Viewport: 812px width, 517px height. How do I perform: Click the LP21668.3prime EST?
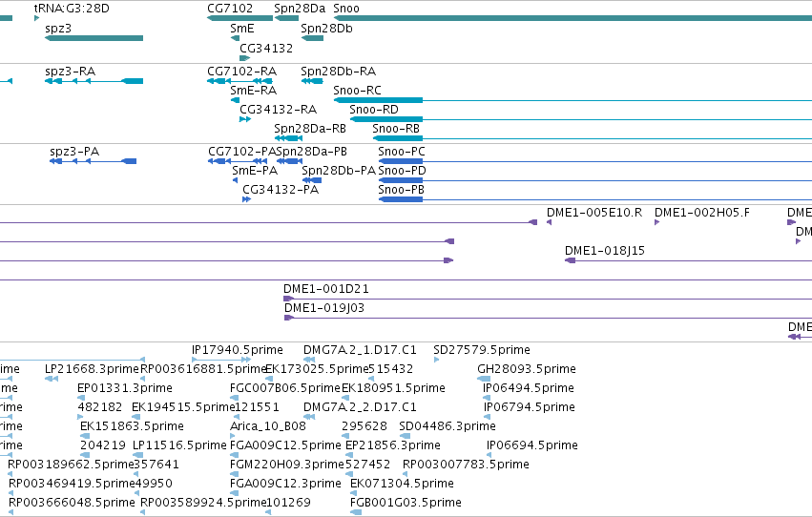pos(52,379)
